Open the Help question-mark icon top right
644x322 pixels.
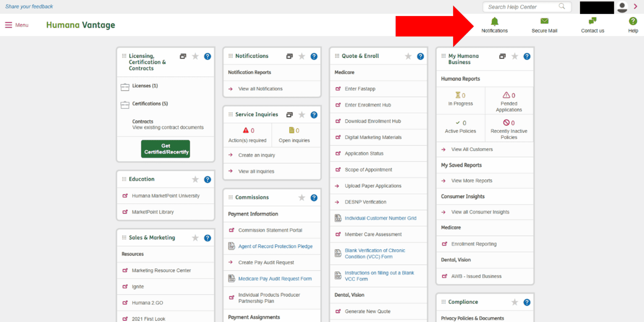(x=633, y=20)
